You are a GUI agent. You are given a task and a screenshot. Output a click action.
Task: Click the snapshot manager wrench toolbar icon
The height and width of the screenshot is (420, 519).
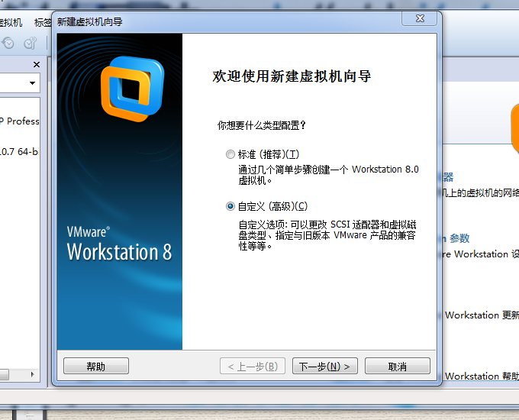[30, 43]
